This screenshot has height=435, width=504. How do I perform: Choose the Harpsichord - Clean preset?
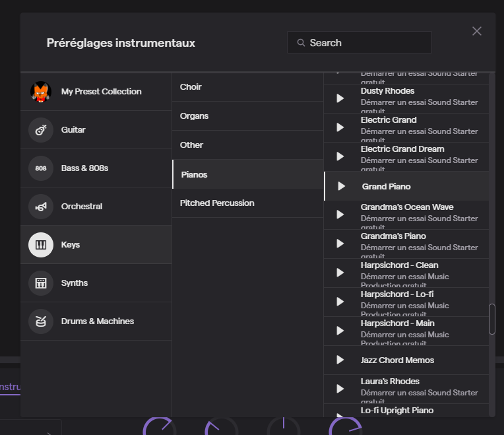pyautogui.click(x=399, y=265)
